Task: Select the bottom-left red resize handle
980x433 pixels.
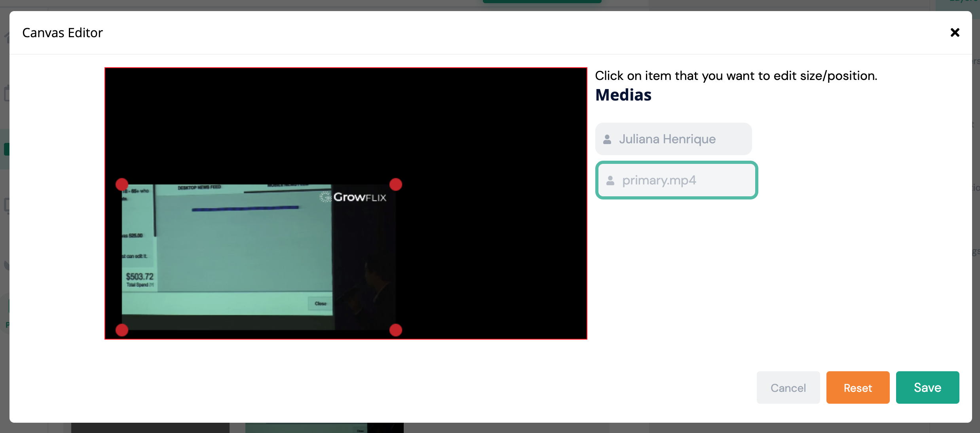Action: point(122,330)
